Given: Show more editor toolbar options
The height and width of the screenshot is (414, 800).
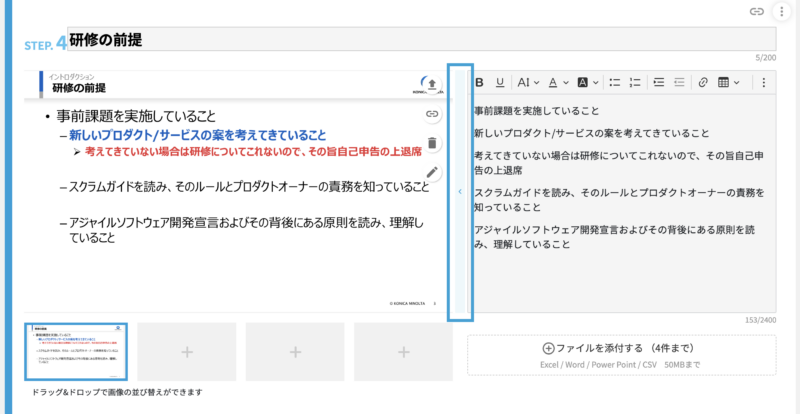Looking at the screenshot, I should click(764, 82).
